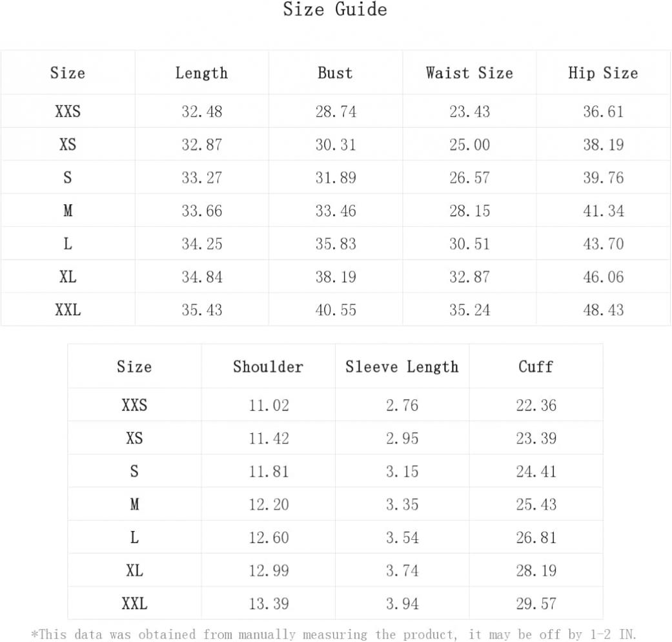Screen dimensions: 672x642
Task: Click cuff value 22.36 for XXS
Action: point(536,405)
